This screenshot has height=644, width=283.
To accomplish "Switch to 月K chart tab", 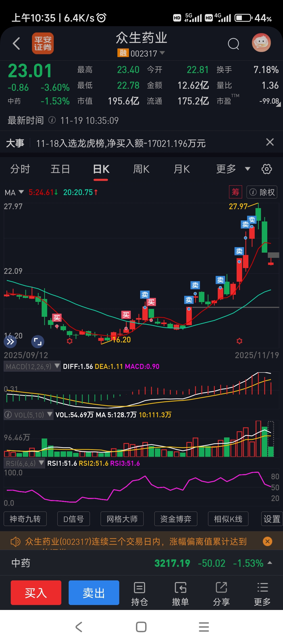I will 182,169.
